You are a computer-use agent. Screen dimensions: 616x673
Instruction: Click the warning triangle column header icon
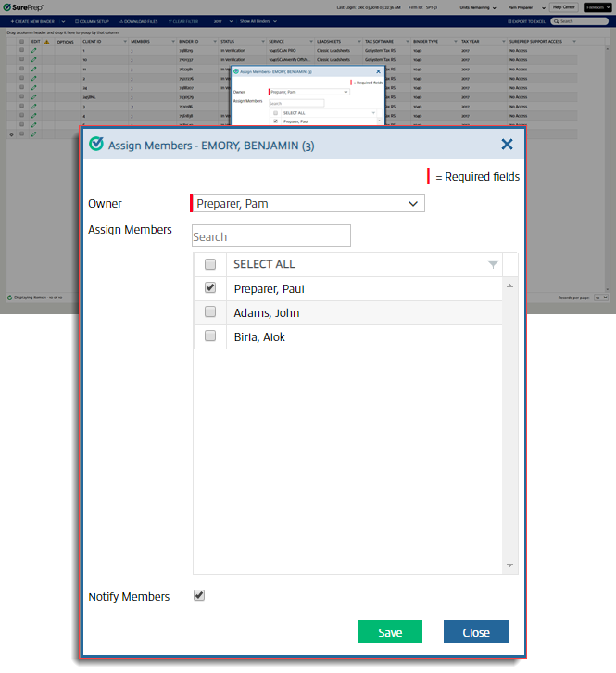[x=46, y=42]
